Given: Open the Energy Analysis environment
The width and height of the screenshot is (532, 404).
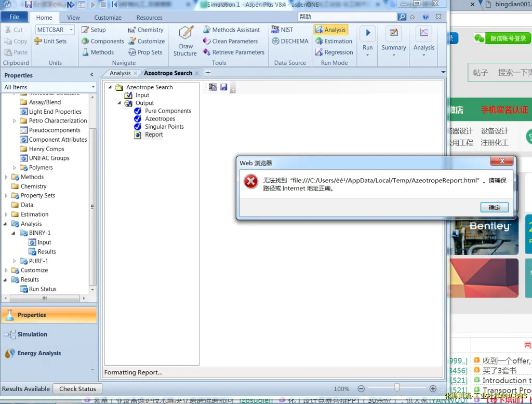Looking at the screenshot, I should point(49,354).
